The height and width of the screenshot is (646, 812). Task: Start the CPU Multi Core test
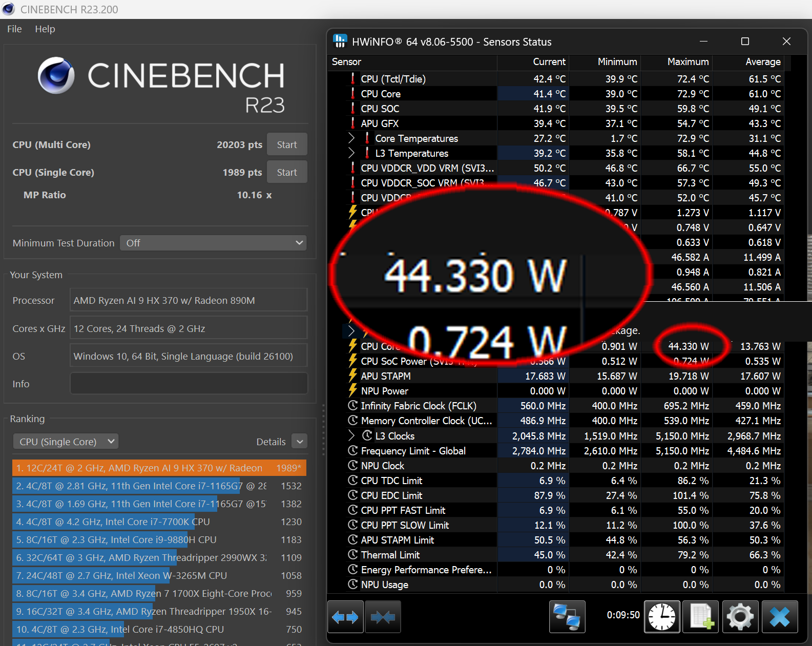[x=287, y=144]
